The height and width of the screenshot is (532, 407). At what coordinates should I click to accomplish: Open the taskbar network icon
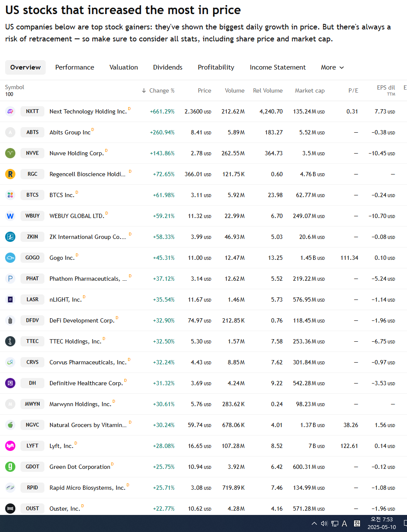coord(335,523)
